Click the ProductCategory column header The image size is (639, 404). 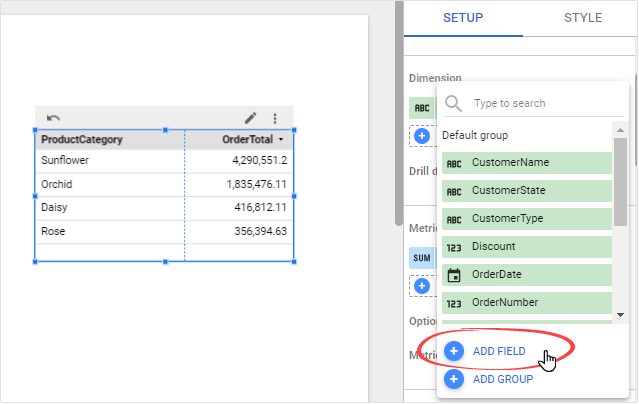point(82,140)
